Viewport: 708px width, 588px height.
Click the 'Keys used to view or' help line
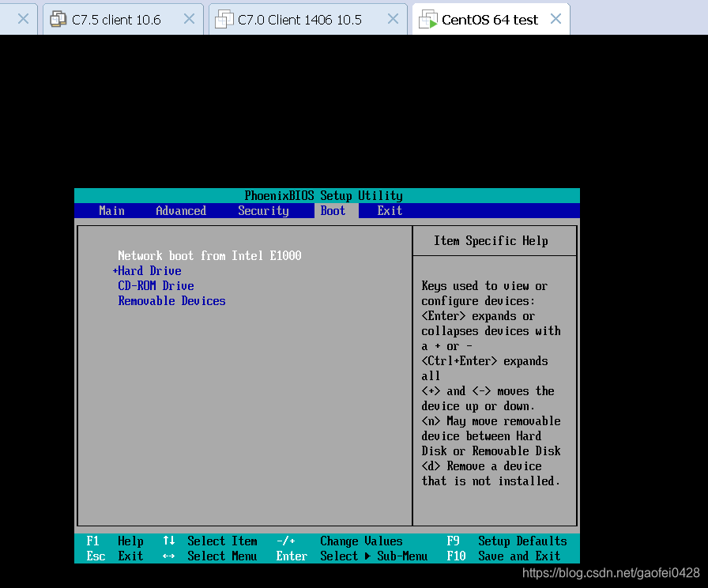click(x=484, y=286)
